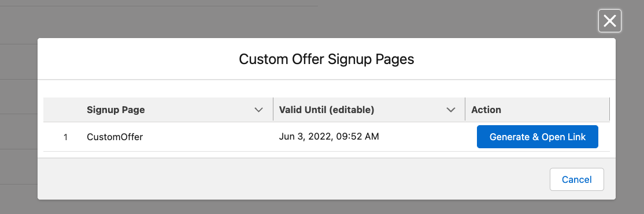Click the gray footer area beside Cancel

point(287,179)
